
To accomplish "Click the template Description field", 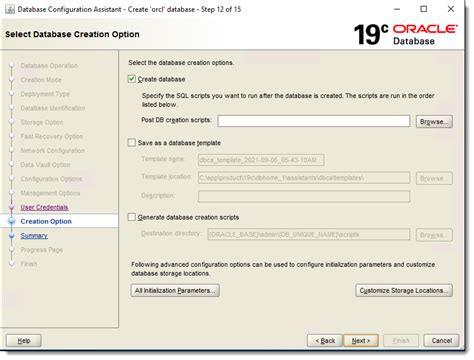I will click(x=304, y=196).
